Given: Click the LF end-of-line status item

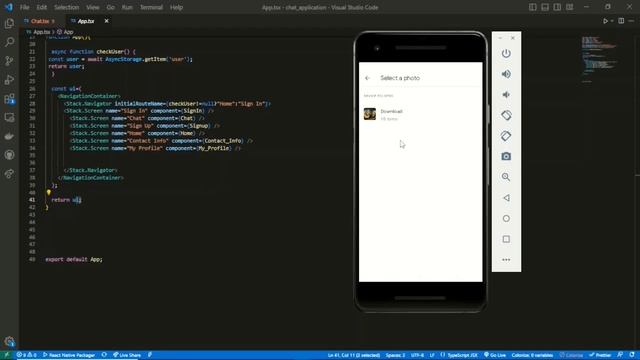Looking at the screenshot, I should click(x=432, y=355).
